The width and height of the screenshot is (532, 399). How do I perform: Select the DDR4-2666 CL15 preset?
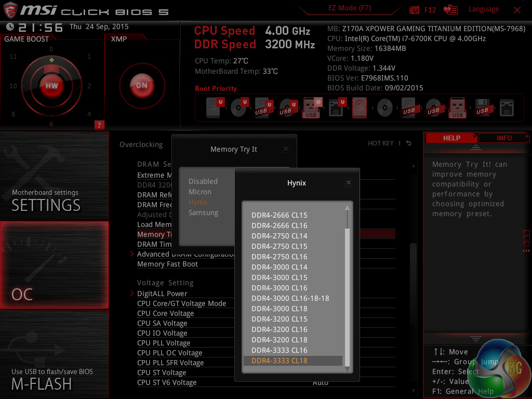(x=293, y=215)
